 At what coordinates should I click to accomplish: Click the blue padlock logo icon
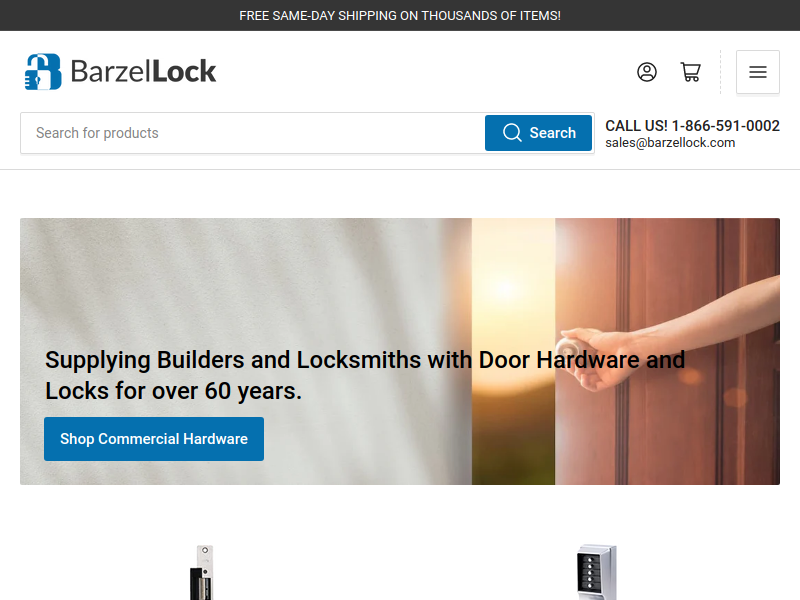coord(43,71)
